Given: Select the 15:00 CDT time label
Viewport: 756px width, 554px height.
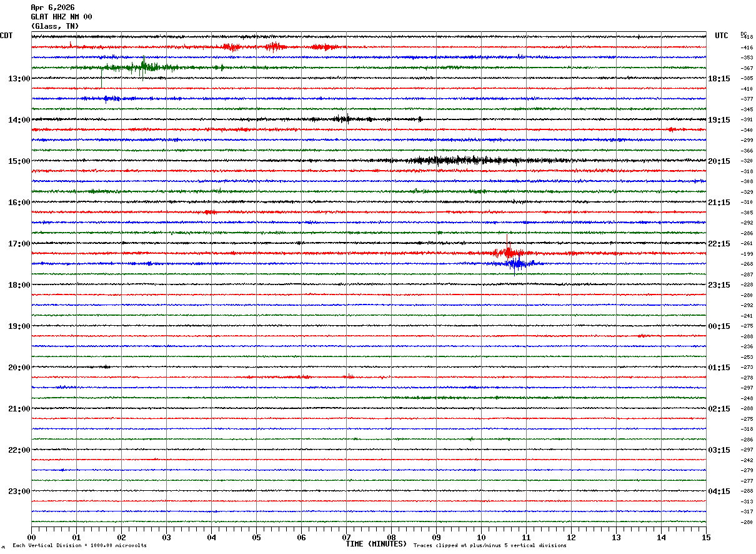Looking at the screenshot, I should [19, 161].
